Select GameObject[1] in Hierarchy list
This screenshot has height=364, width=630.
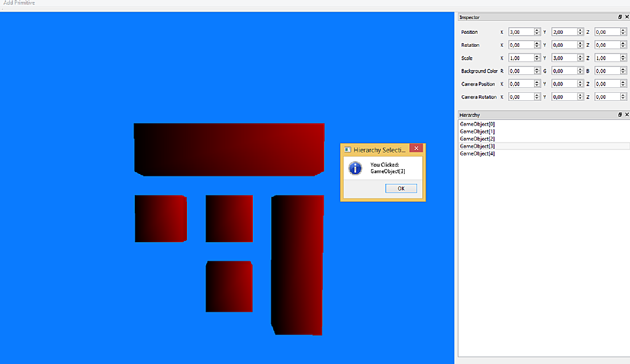coord(477,132)
